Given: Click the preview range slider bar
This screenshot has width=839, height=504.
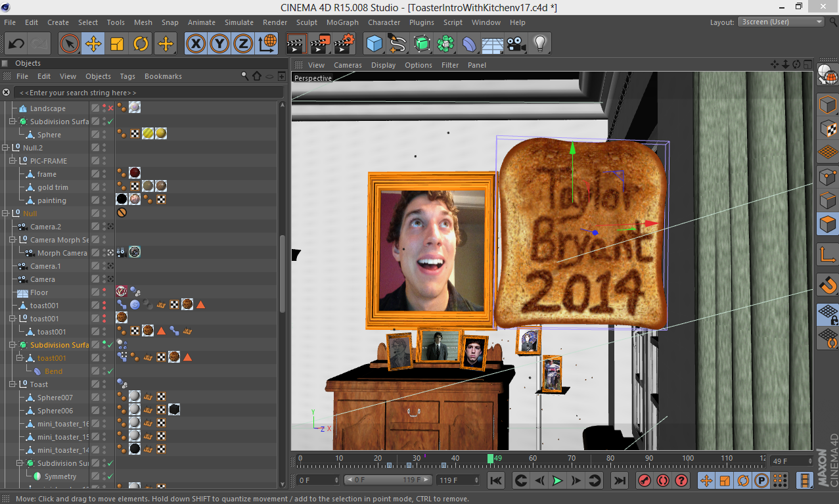Looking at the screenshot, I should (388, 480).
